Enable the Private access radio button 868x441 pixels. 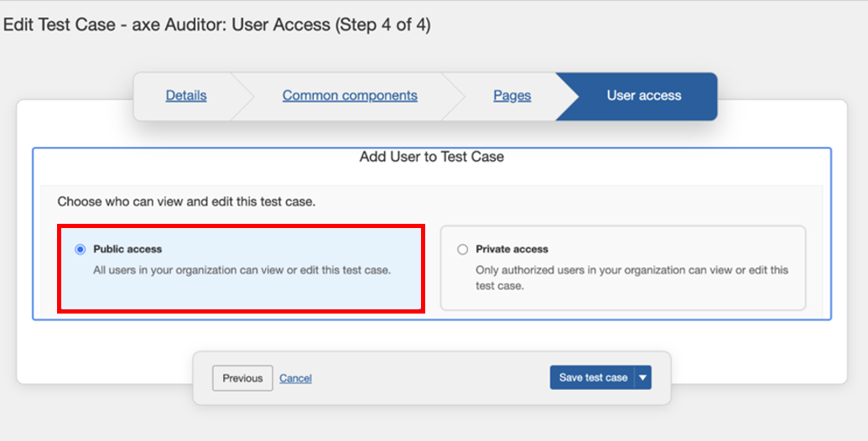[463, 249]
